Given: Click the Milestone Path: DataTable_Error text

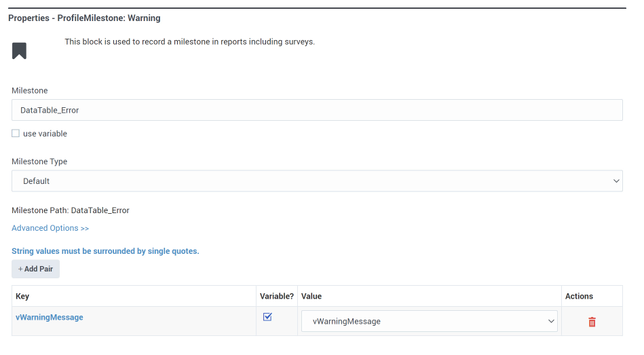Looking at the screenshot, I should pyautogui.click(x=70, y=210).
